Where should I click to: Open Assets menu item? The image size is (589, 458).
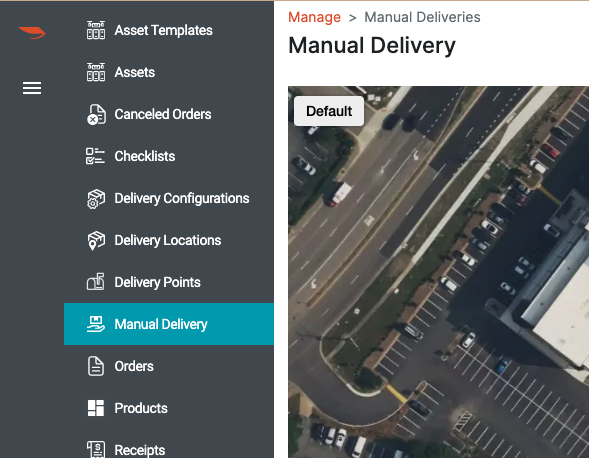pos(169,72)
